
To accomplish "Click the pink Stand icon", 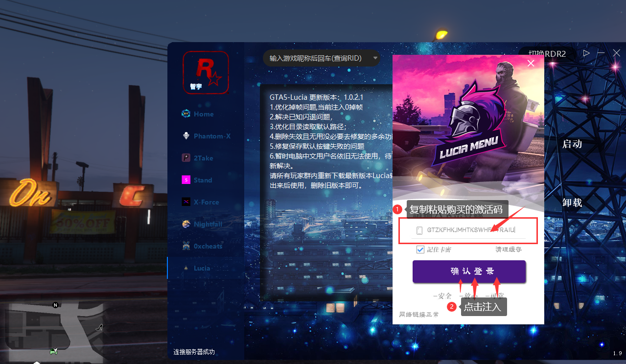I will (x=186, y=180).
